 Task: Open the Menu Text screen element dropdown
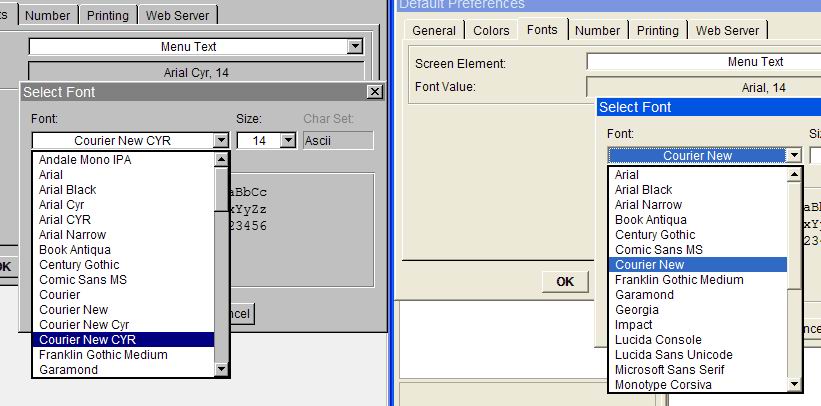coord(354,47)
